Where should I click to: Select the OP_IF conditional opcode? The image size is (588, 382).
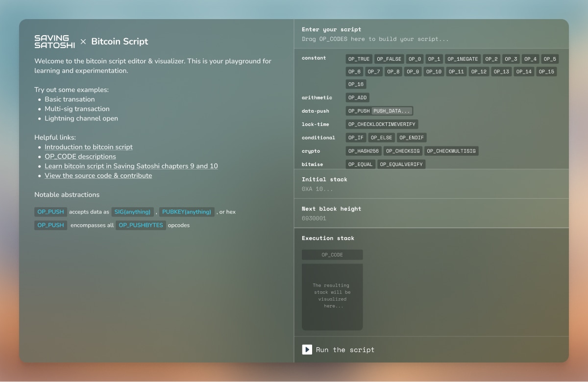coord(355,138)
